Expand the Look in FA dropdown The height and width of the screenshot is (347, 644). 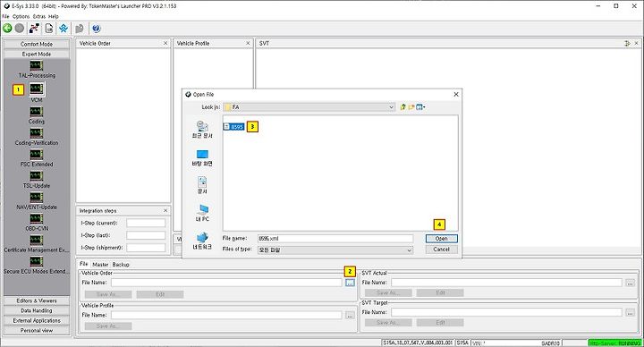(391, 106)
